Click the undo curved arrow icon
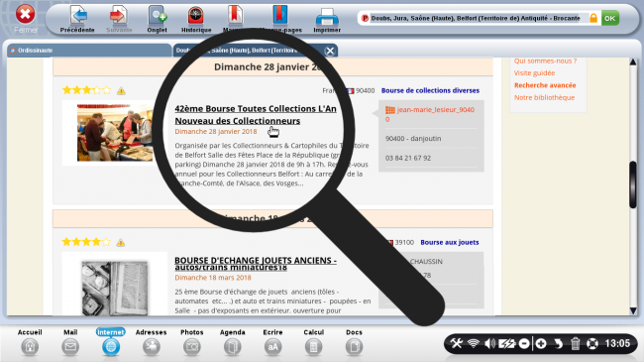 [558, 343]
